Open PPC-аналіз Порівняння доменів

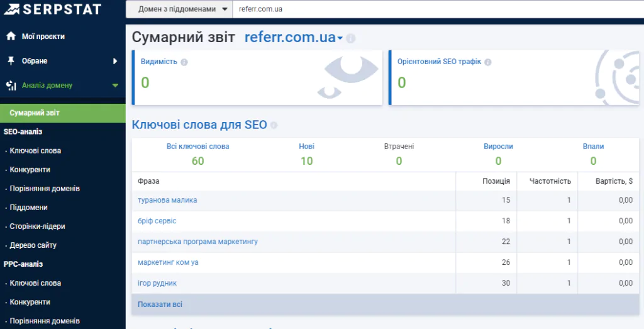click(45, 321)
